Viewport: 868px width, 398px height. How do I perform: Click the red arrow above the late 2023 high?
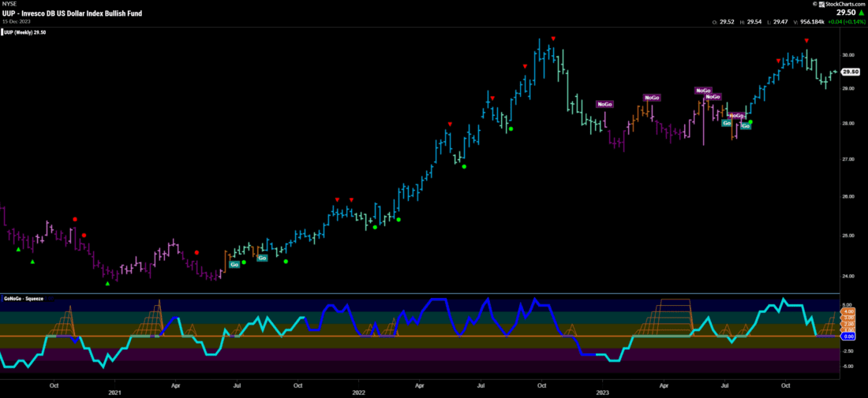[806, 40]
